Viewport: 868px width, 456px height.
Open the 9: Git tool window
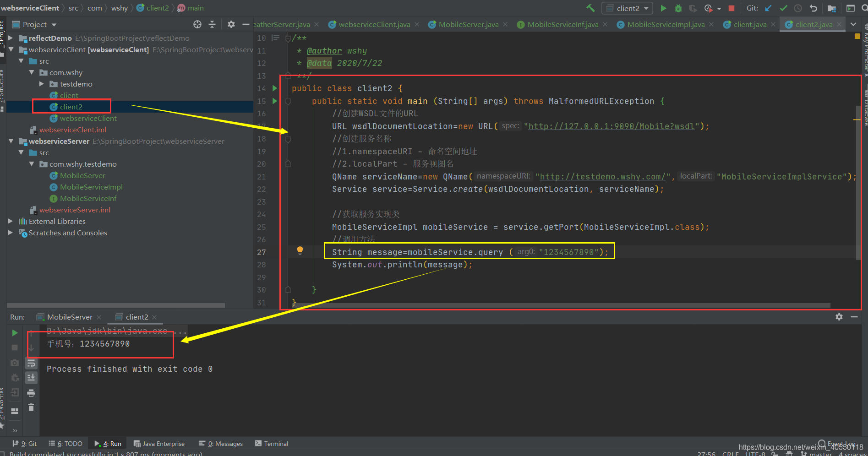pyautogui.click(x=24, y=444)
